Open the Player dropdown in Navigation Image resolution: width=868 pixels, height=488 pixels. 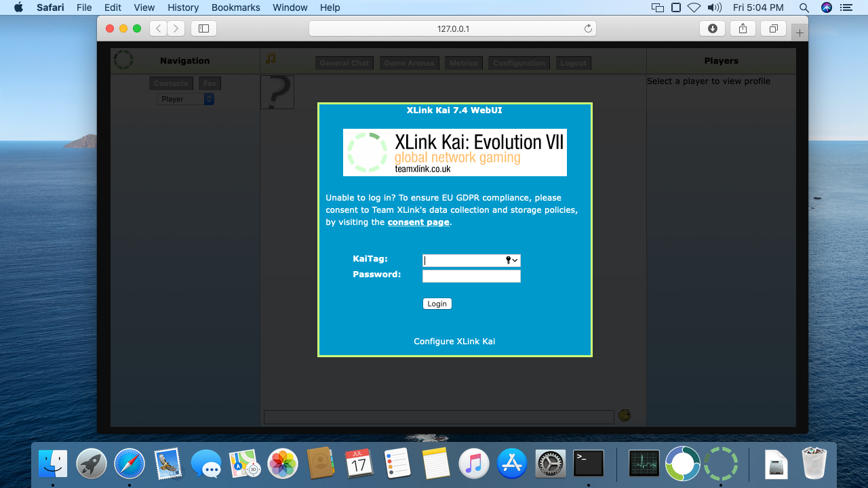(x=185, y=99)
